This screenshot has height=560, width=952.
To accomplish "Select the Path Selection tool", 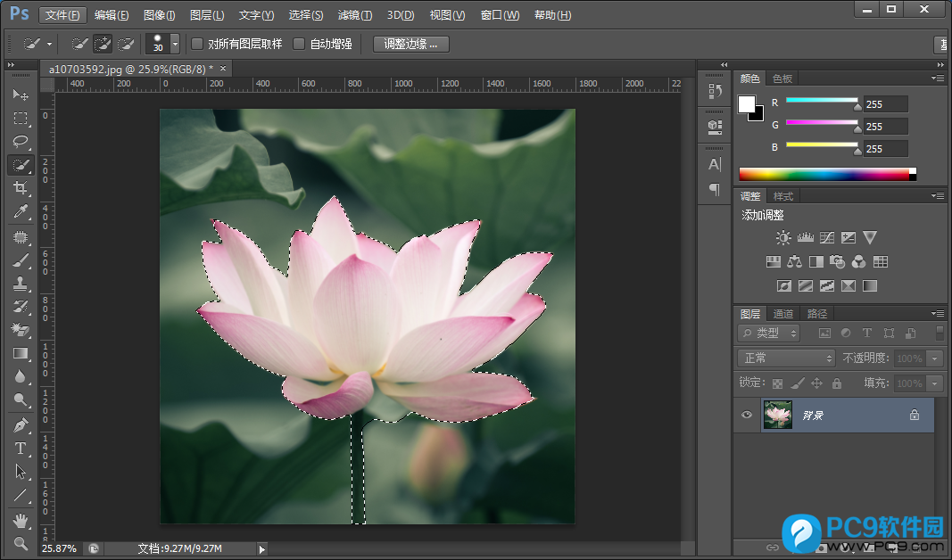I will click(x=21, y=472).
